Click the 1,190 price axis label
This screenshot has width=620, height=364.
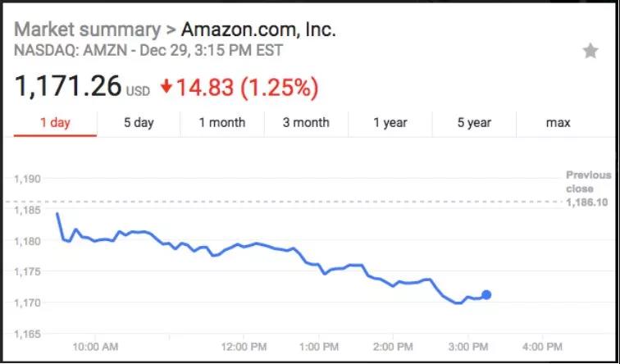(x=30, y=179)
